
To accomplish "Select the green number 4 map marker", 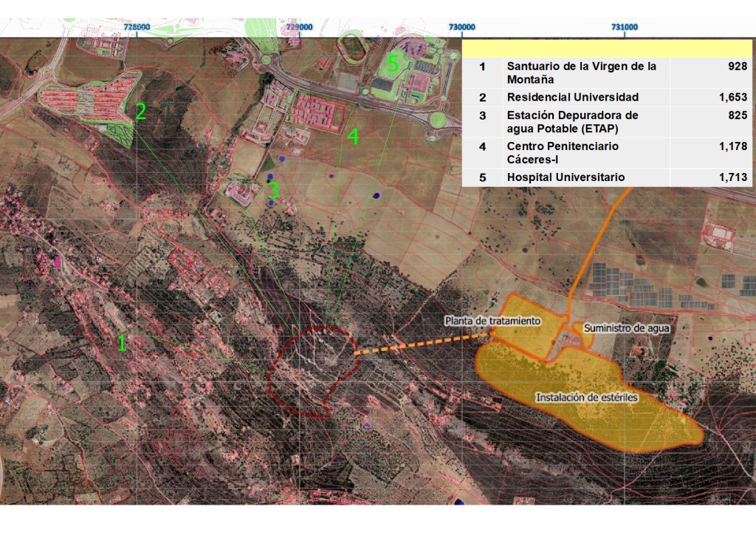I will click(353, 137).
